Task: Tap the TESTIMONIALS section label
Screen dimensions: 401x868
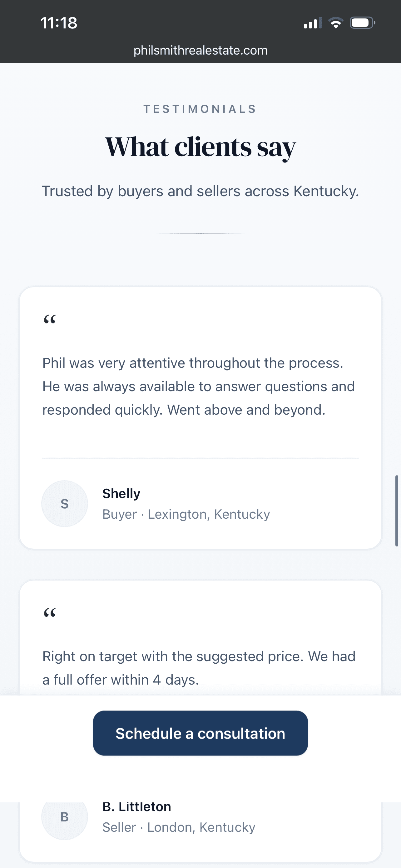Action: 200,108
